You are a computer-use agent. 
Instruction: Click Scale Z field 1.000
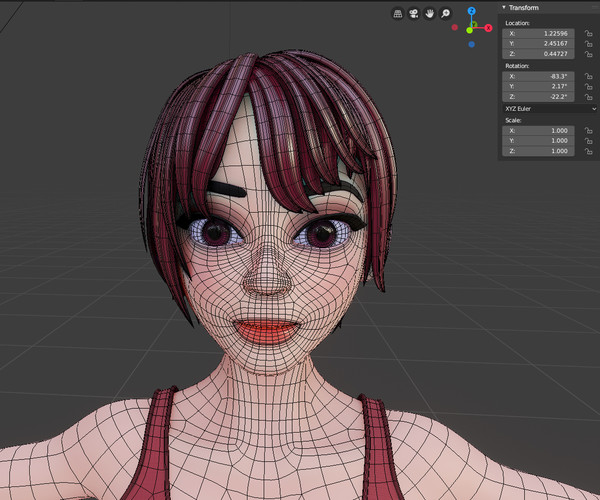(538, 151)
